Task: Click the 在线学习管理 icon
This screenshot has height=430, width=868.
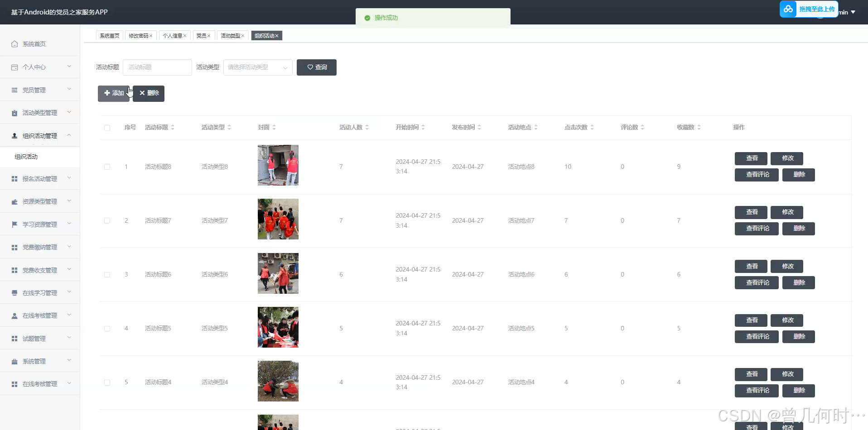Action: click(14, 293)
